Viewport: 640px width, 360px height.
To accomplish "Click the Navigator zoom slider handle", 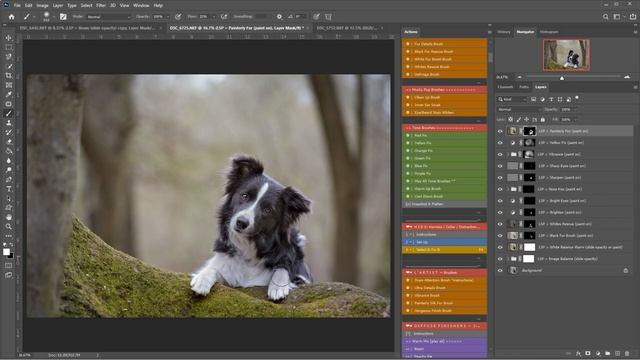I will tap(562, 78).
